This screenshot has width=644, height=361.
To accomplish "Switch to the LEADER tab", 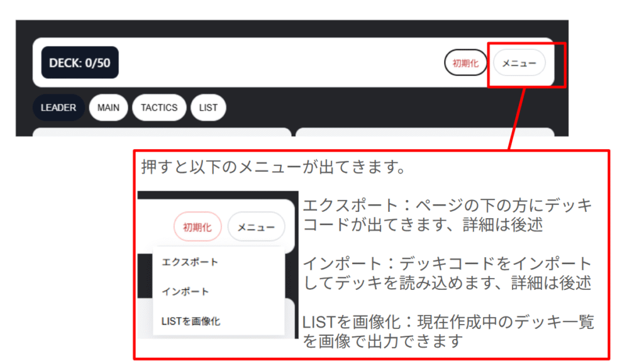I will [x=58, y=108].
